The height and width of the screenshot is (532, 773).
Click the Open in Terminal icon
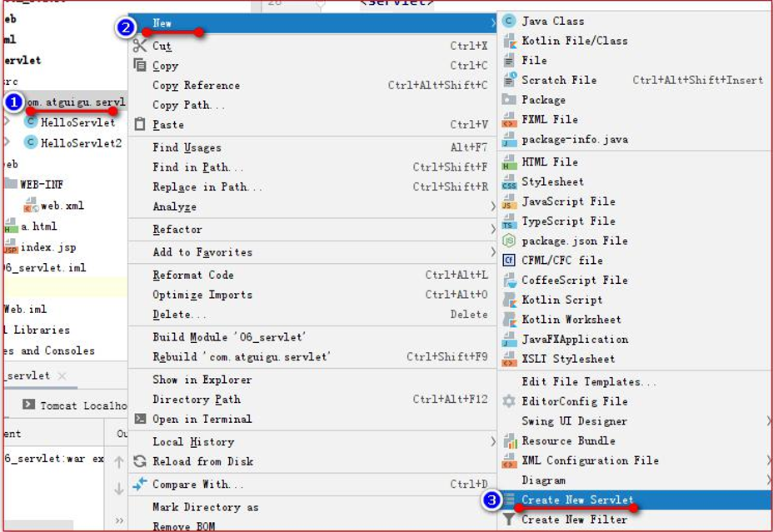[x=140, y=419]
